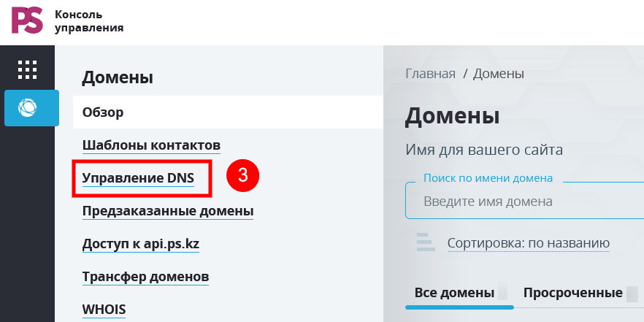Switch to the Просроченные tab
644x322 pixels.
[x=573, y=293]
